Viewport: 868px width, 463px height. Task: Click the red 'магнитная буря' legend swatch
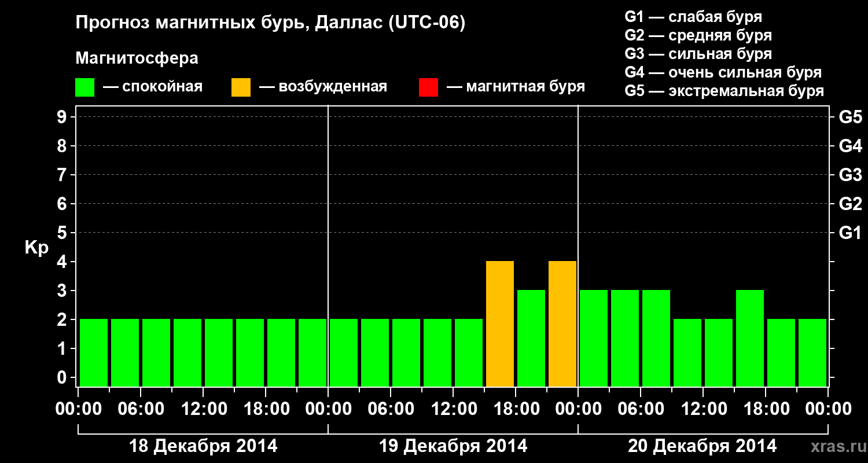(428, 87)
